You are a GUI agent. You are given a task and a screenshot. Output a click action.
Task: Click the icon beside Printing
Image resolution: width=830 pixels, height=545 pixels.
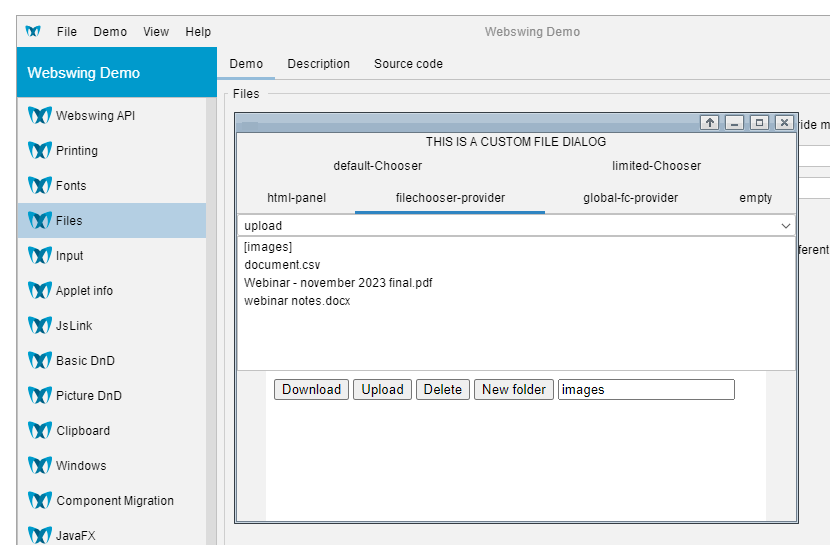point(40,150)
